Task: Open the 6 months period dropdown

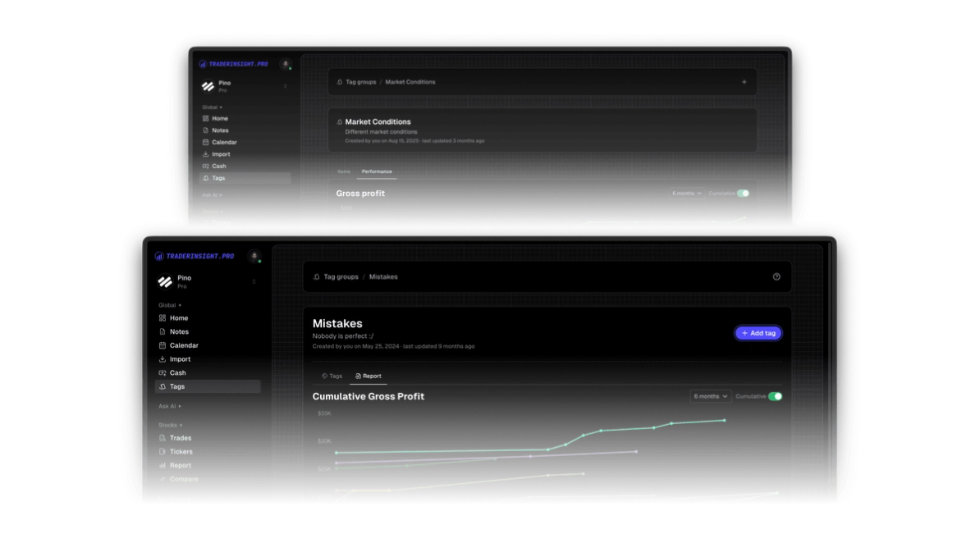Action: 710,396
